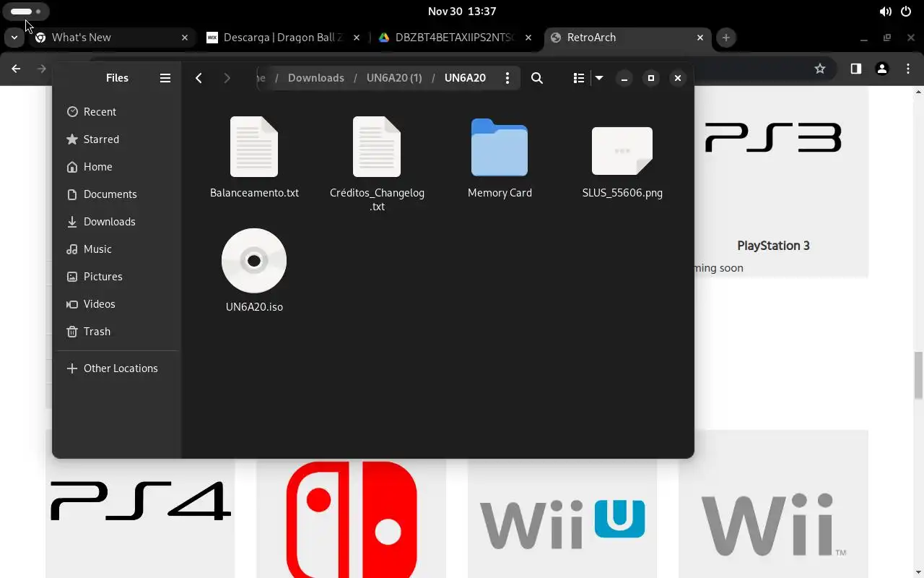Switch to list view in Files

coord(579,78)
